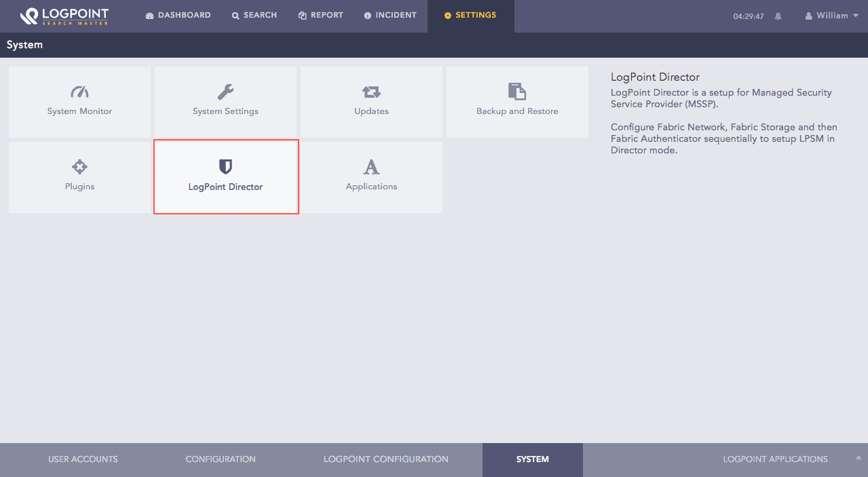
Task: Select the Backup and Restore icon
Action: click(517, 91)
